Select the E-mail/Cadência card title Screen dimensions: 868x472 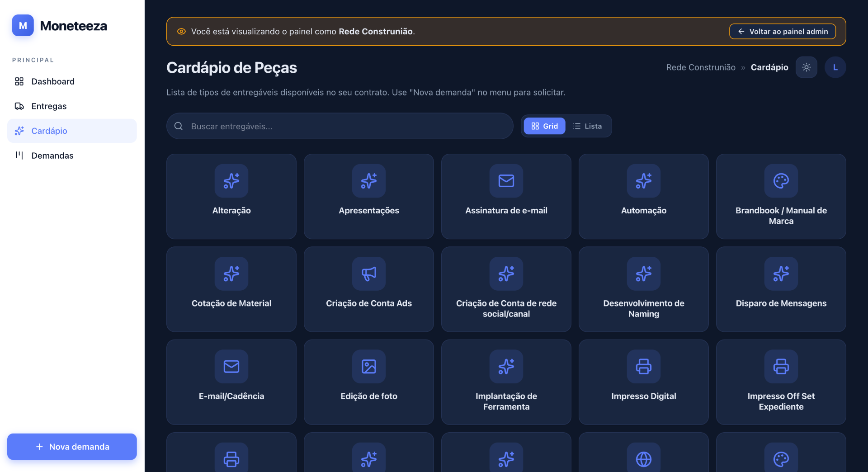(x=231, y=396)
